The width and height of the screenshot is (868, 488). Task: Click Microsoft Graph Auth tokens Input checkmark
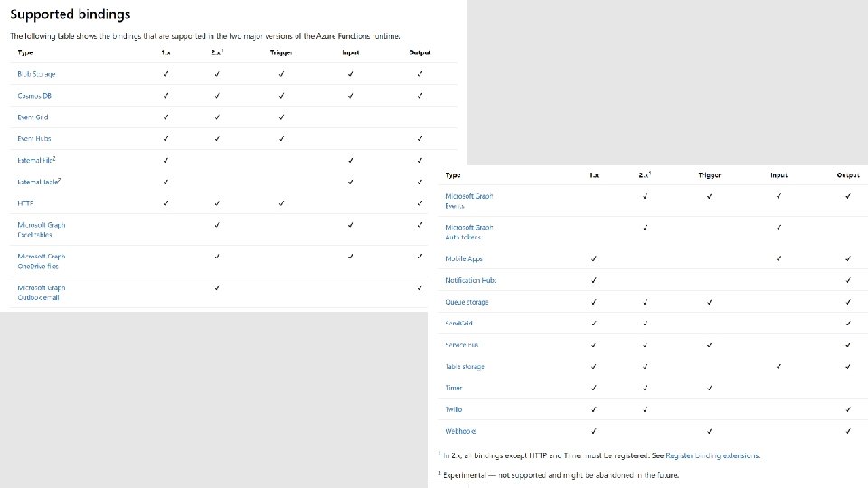coord(778,227)
